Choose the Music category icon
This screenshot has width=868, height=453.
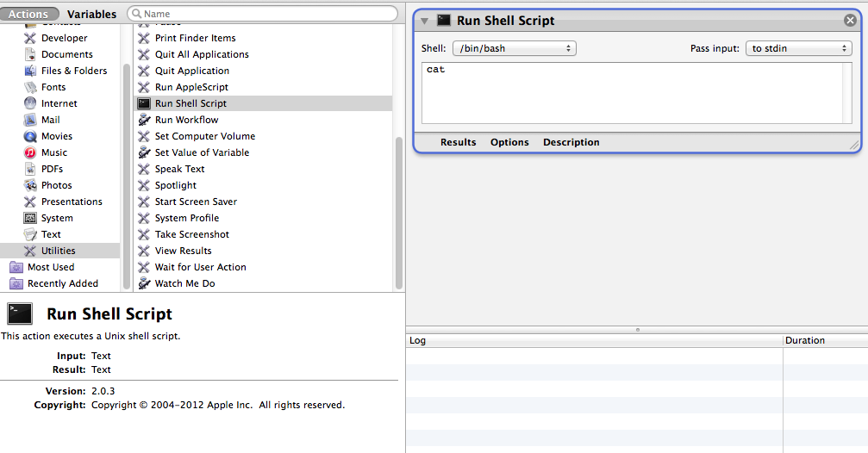click(x=30, y=152)
